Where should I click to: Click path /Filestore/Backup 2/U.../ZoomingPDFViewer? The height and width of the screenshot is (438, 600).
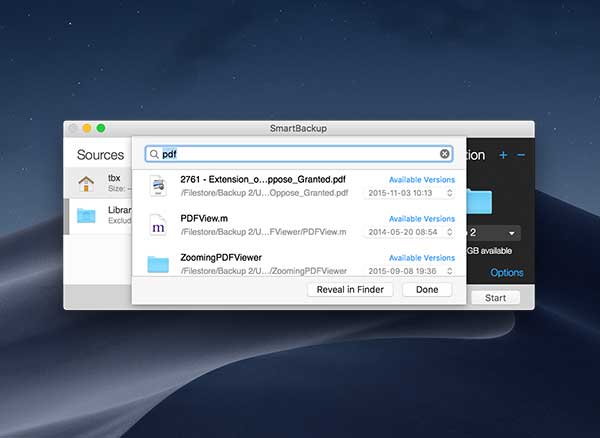click(264, 271)
